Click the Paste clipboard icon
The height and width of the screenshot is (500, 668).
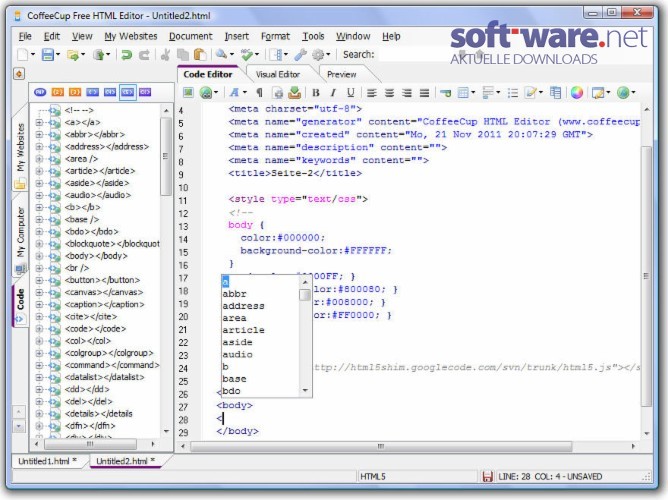coord(200,55)
